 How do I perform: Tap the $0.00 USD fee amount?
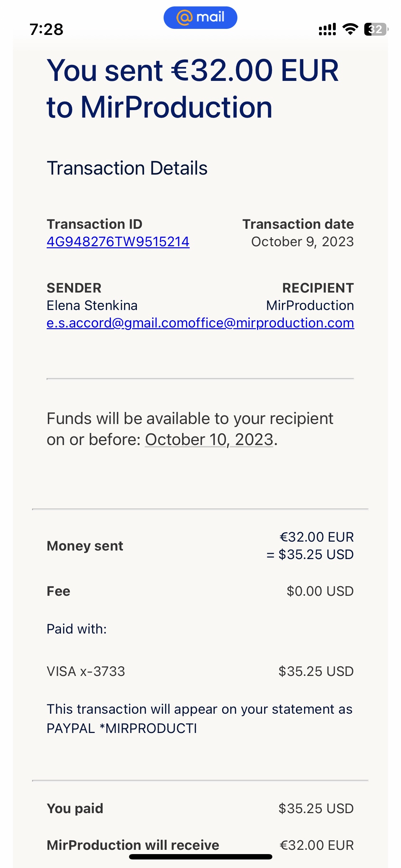click(320, 591)
